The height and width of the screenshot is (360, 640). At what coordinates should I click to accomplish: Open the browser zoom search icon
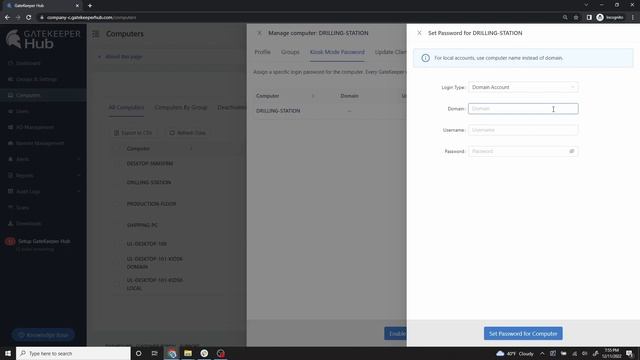565,18
